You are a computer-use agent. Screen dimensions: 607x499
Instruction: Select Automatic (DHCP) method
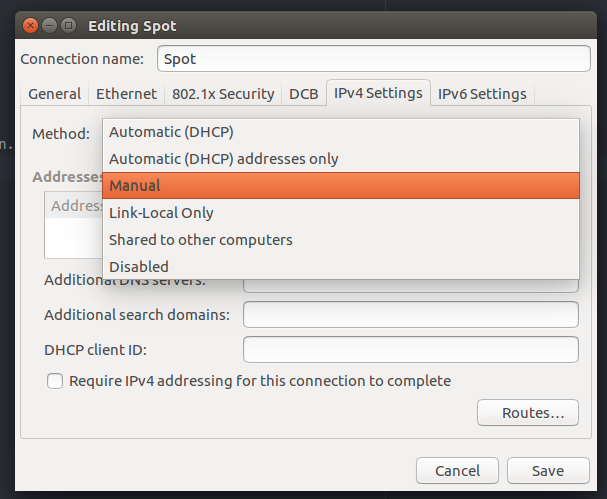[x=341, y=132]
